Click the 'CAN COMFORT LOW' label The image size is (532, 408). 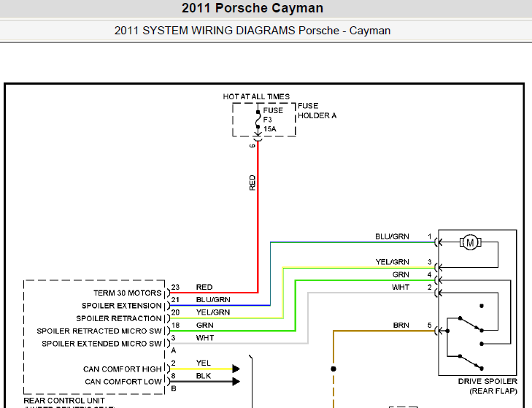(123, 382)
